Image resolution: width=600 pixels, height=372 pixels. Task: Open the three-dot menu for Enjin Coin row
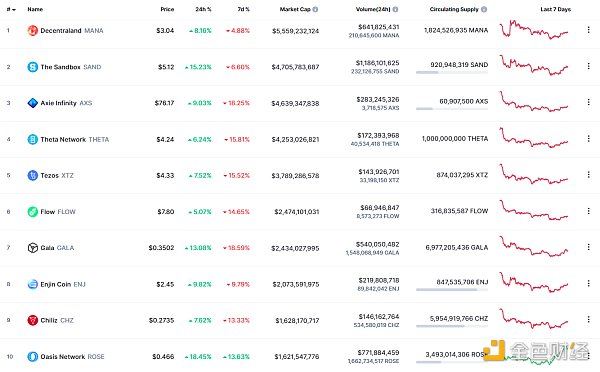[589, 283]
